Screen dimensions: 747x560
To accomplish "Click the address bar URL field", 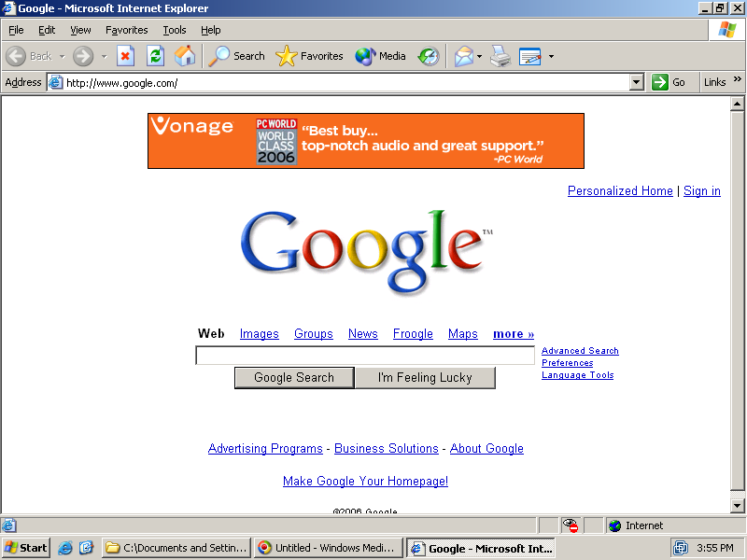I will pyautogui.click(x=345, y=82).
